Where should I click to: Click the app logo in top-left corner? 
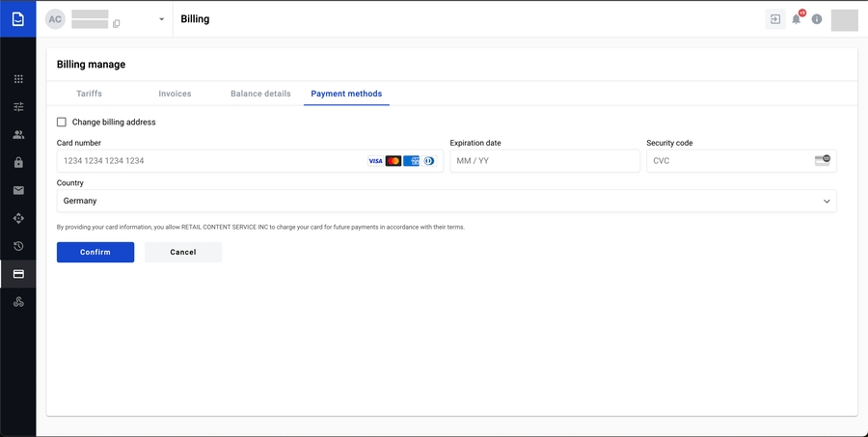[17, 19]
